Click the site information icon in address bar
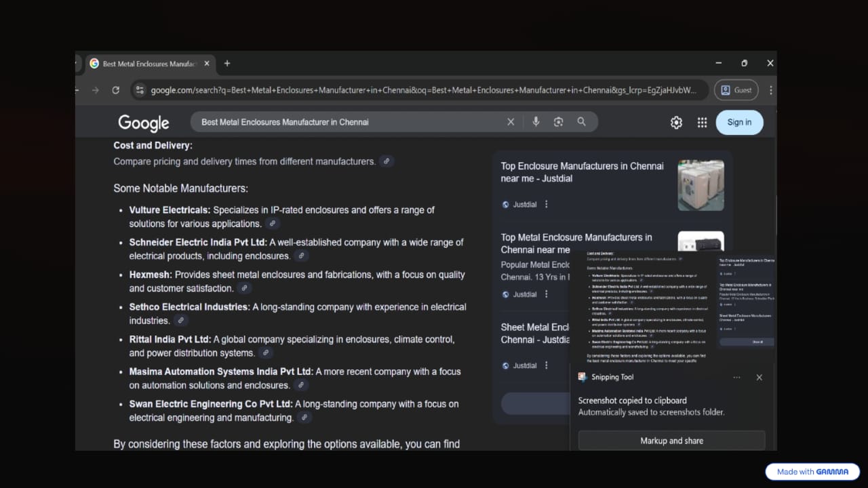Image resolution: width=868 pixels, height=488 pixels. (139, 90)
